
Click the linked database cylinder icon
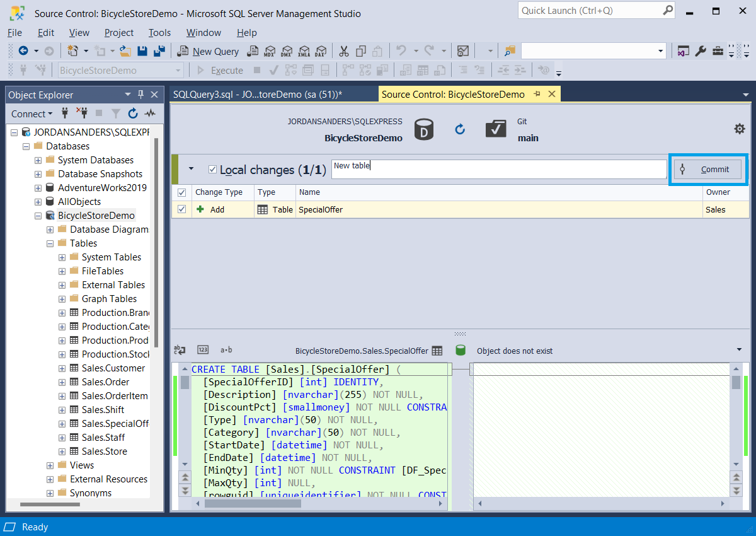(424, 129)
